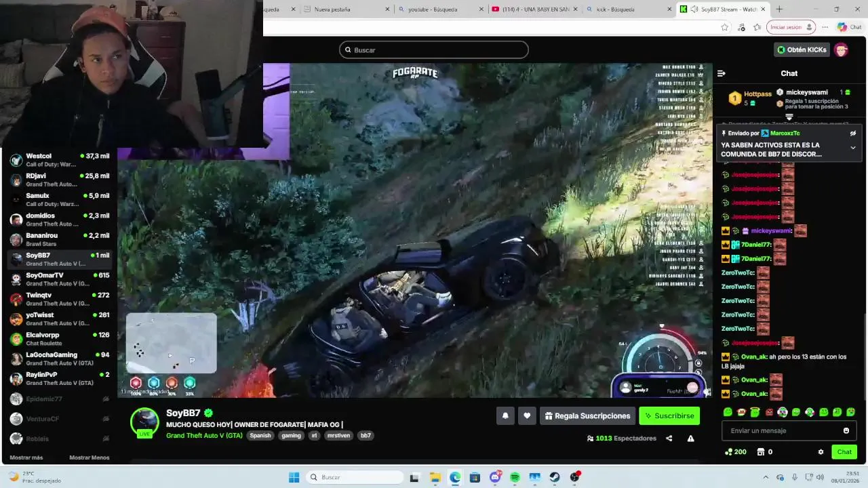868x488 pixels.
Task: Open offline Epidemic77 channel in sidebar
Action: point(60,399)
